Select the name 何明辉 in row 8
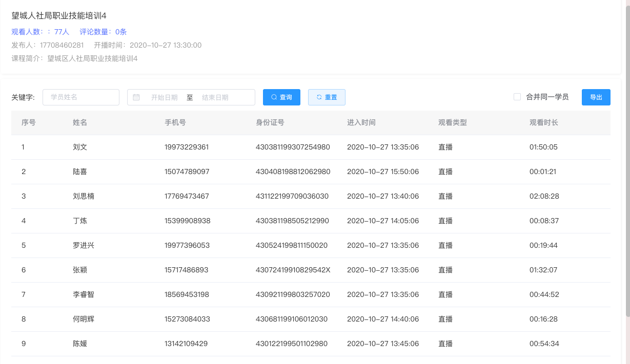 click(84, 319)
